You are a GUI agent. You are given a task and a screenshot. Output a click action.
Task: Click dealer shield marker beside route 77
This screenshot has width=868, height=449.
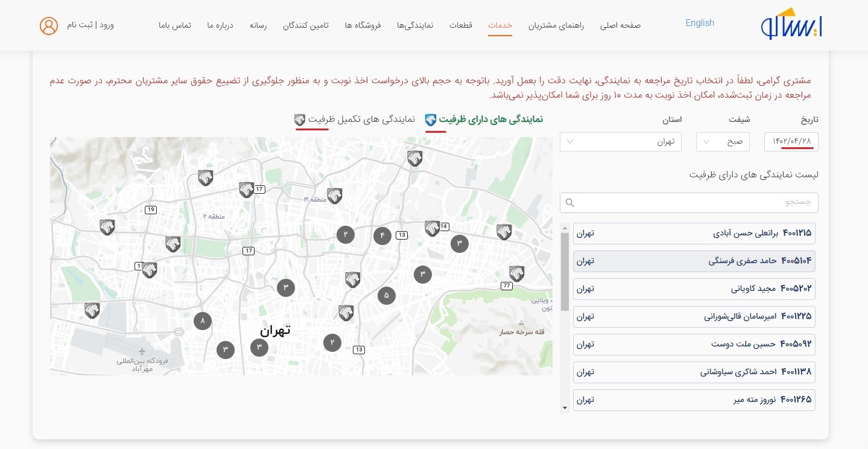pyautogui.click(x=516, y=273)
